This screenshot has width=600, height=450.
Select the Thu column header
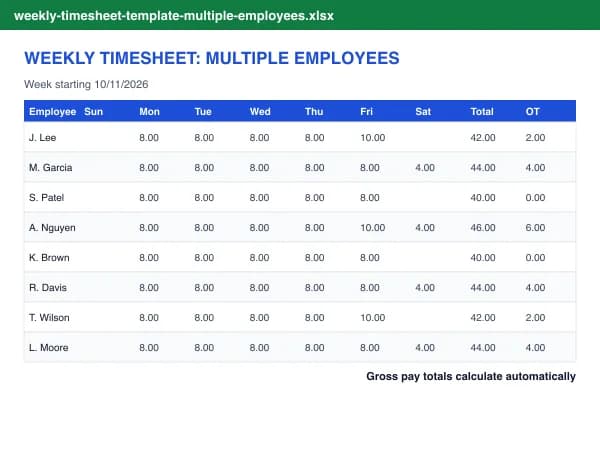[x=314, y=111]
